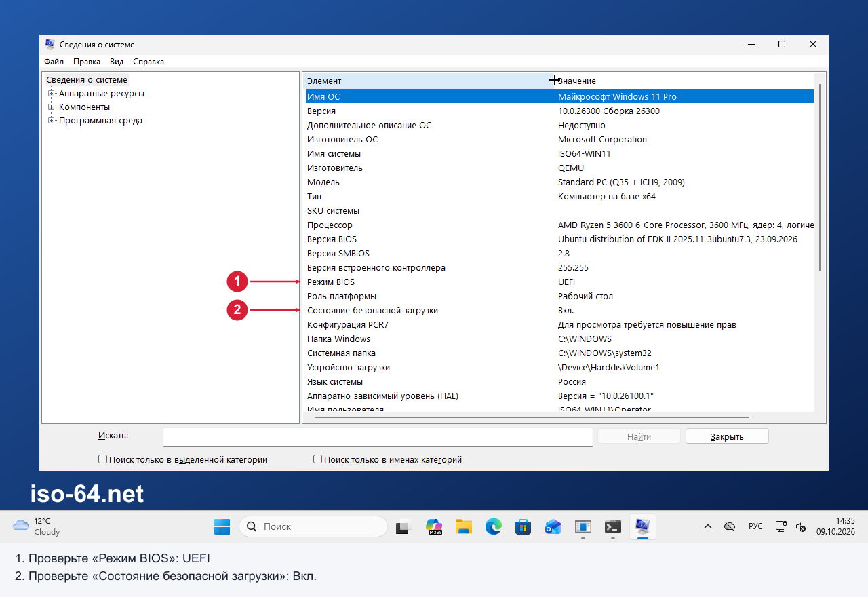The image size is (868, 597).
Task: Click the cloud sync tray icon
Action: (730, 526)
